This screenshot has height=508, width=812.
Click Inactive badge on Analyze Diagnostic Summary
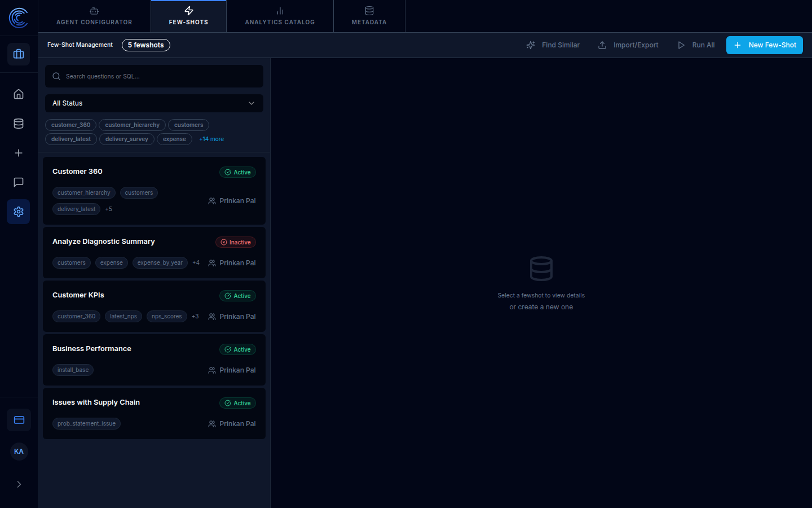[236, 243]
